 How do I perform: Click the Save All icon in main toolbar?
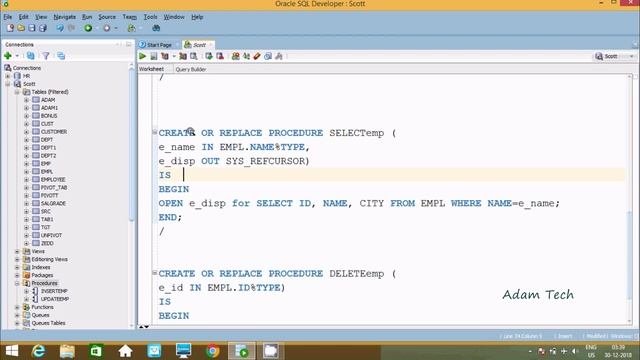coord(42,28)
